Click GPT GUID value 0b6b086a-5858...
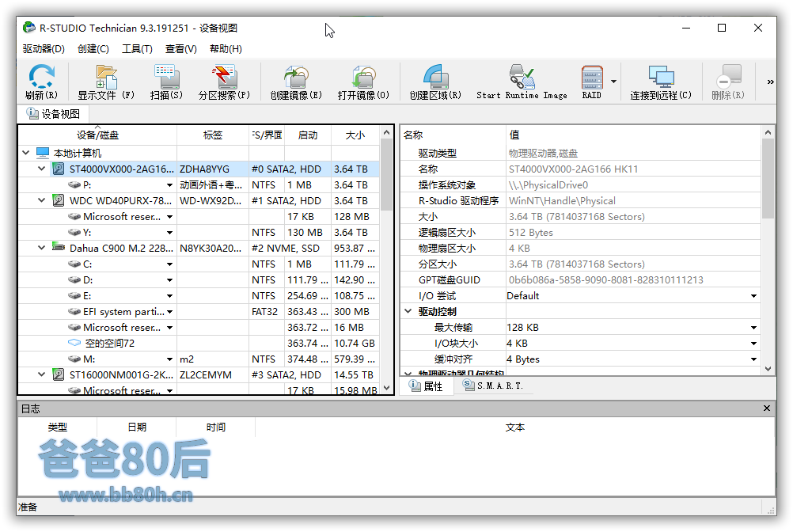The width and height of the screenshot is (793, 532). point(605,280)
